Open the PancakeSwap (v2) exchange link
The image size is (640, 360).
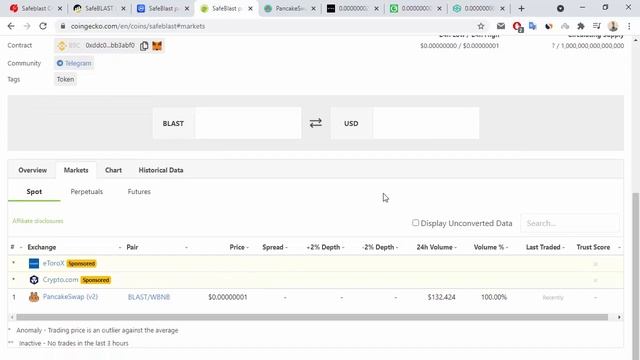(x=70, y=297)
